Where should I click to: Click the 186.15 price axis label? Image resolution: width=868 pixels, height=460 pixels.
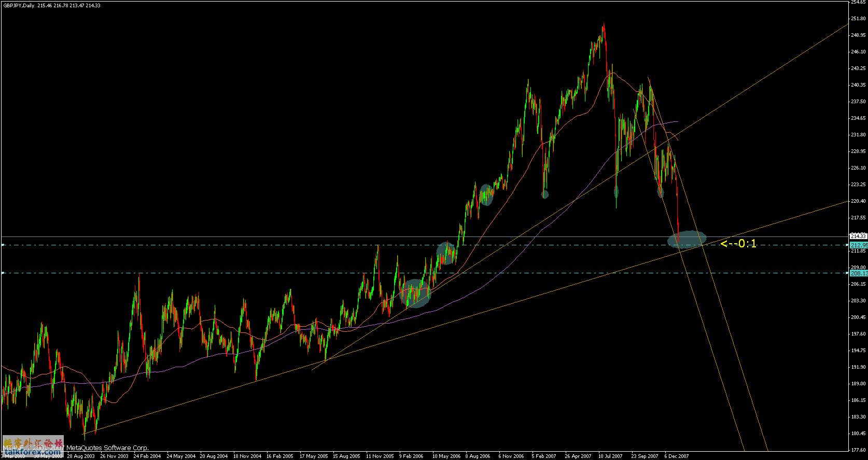click(x=858, y=400)
